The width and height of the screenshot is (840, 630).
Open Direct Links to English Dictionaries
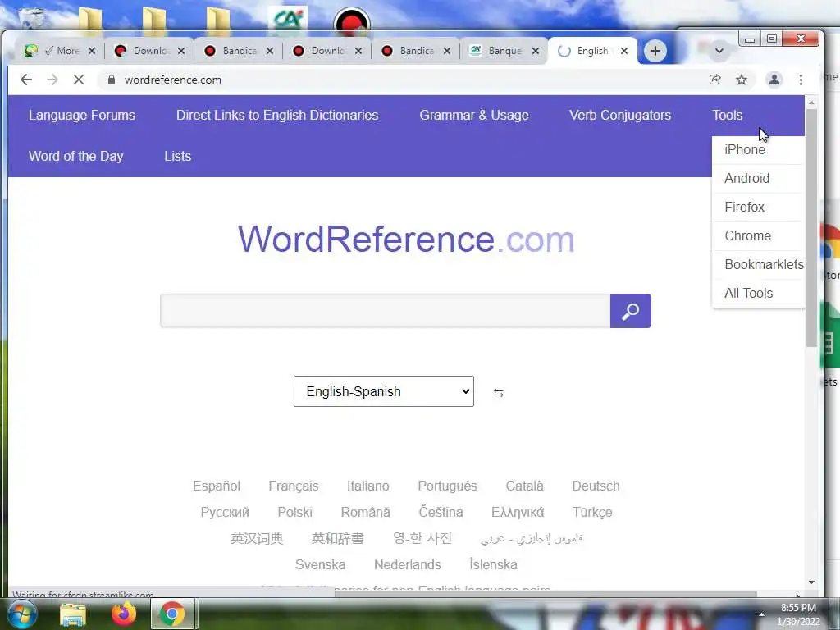tap(277, 115)
